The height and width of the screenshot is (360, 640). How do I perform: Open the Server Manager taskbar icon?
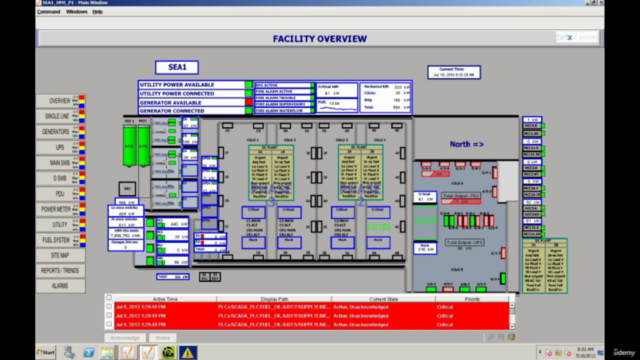(x=69, y=352)
